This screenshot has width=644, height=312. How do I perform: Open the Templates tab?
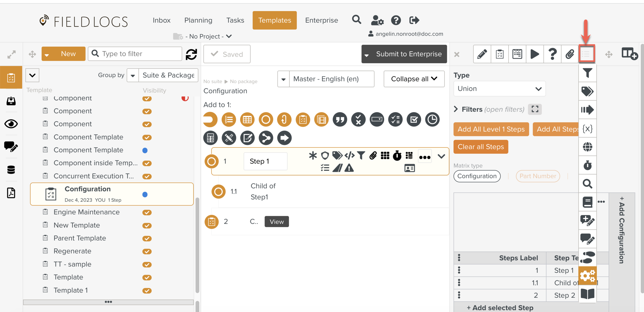pos(275,20)
